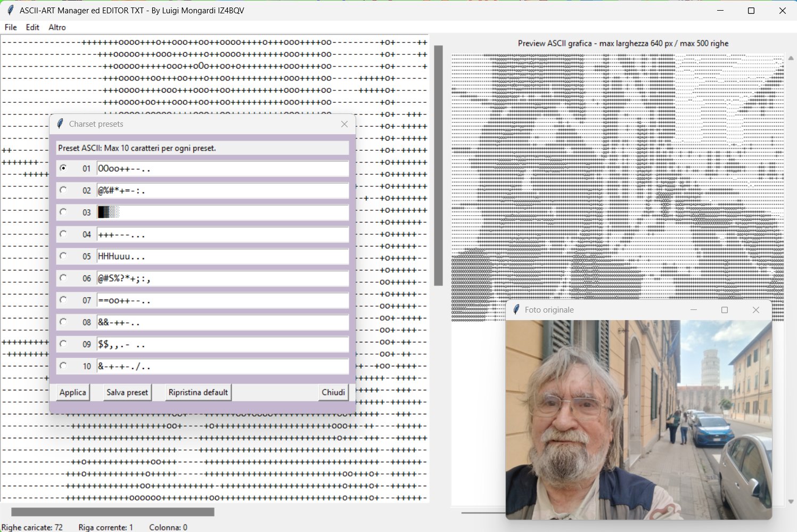Click the text editor horizontal scrollbar thumb
This screenshot has height=532, width=797.
pyautogui.click(x=113, y=512)
